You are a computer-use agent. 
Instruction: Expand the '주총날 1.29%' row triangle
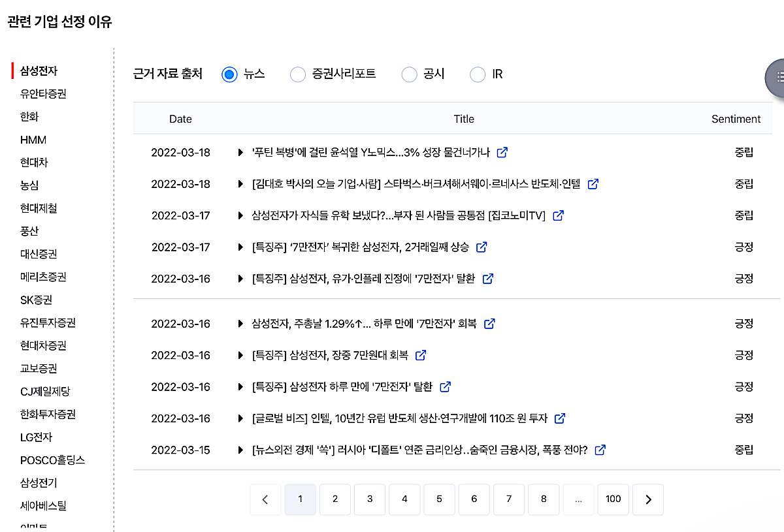[x=240, y=324]
